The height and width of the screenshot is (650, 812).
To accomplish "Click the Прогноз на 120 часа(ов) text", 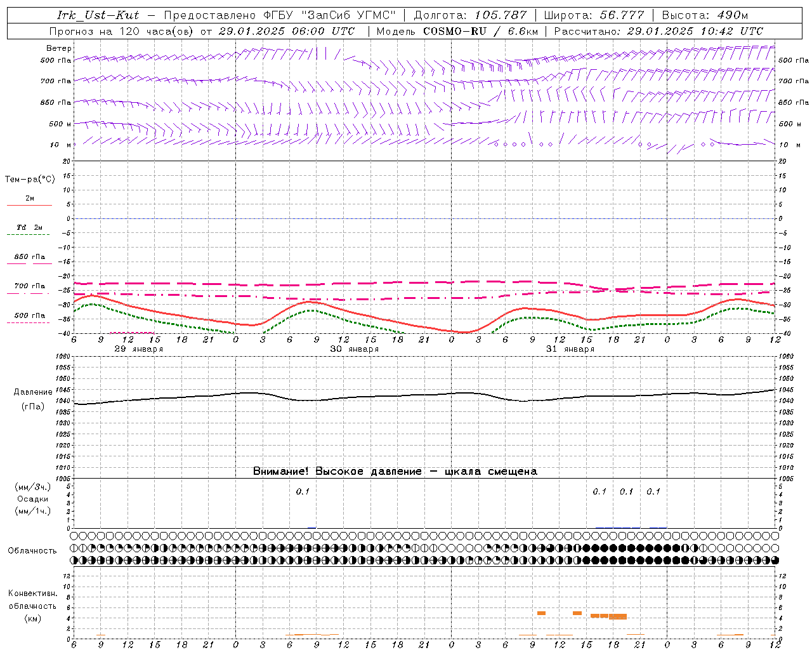I will [122, 31].
